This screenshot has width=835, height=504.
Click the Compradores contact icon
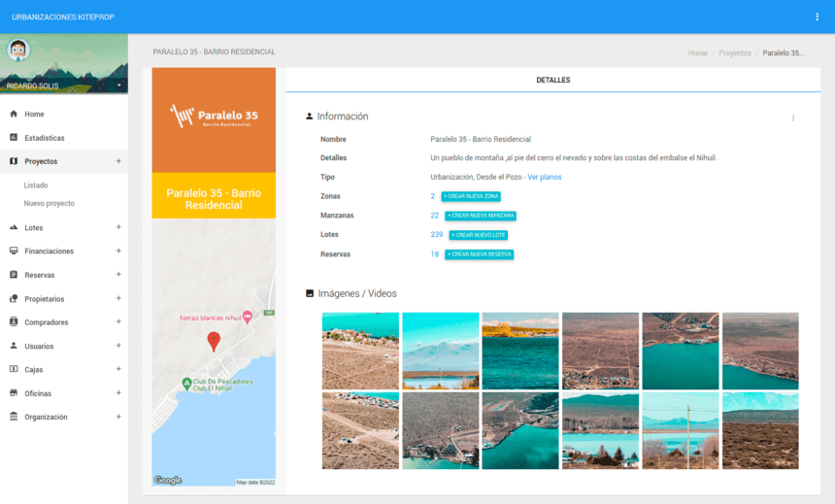pyautogui.click(x=14, y=321)
